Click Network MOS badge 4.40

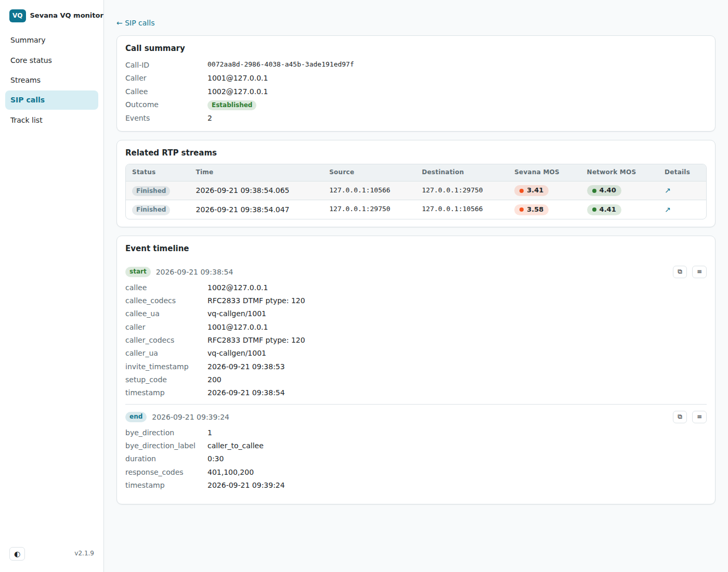pos(604,190)
